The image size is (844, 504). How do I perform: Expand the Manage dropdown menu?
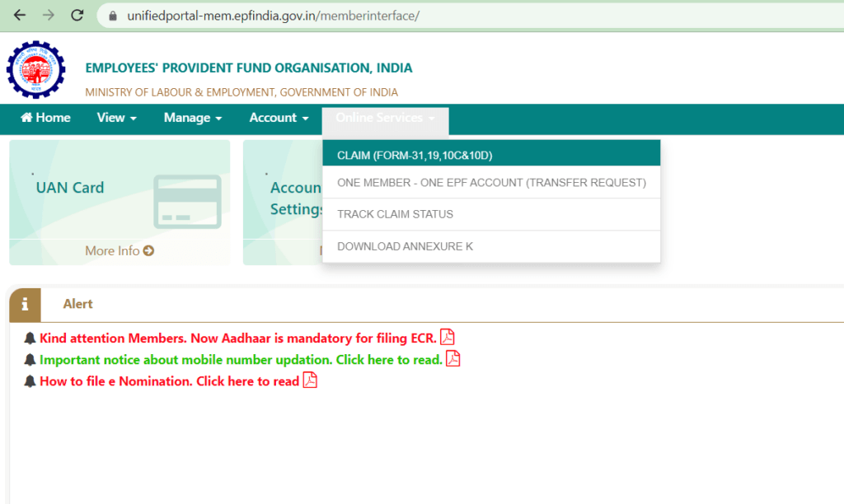pyautogui.click(x=193, y=118)
